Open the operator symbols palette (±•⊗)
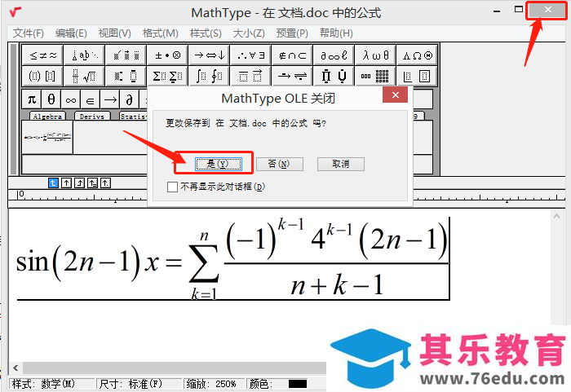This screenshot has height=392, width=571. [x=167, y=55]
